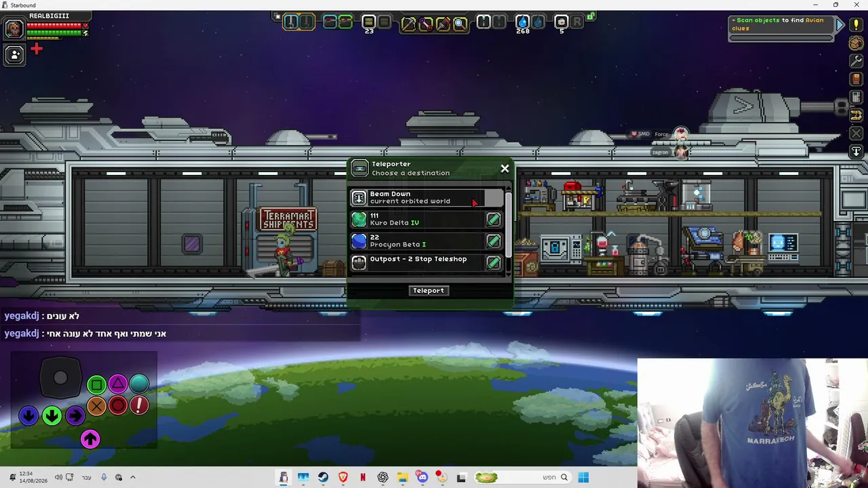Toggle the green hotbar lock

[591, 16]
